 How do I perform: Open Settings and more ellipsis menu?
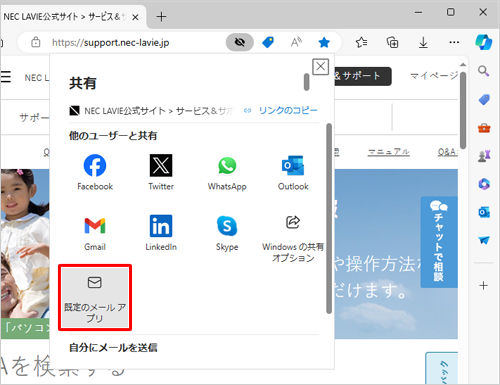454,42
